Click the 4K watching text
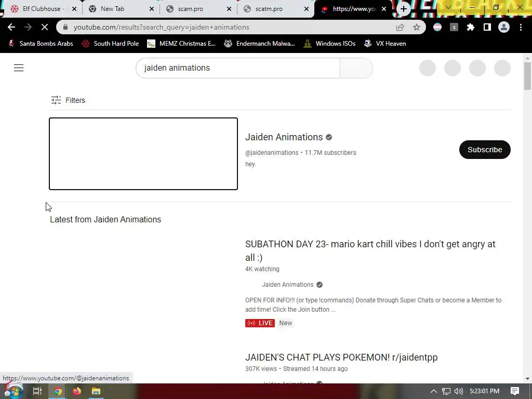 point(262,269)
